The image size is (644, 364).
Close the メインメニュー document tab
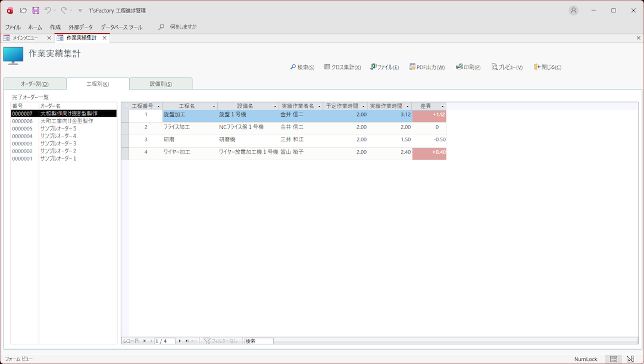pyautogui.click(x=49, y=38)
